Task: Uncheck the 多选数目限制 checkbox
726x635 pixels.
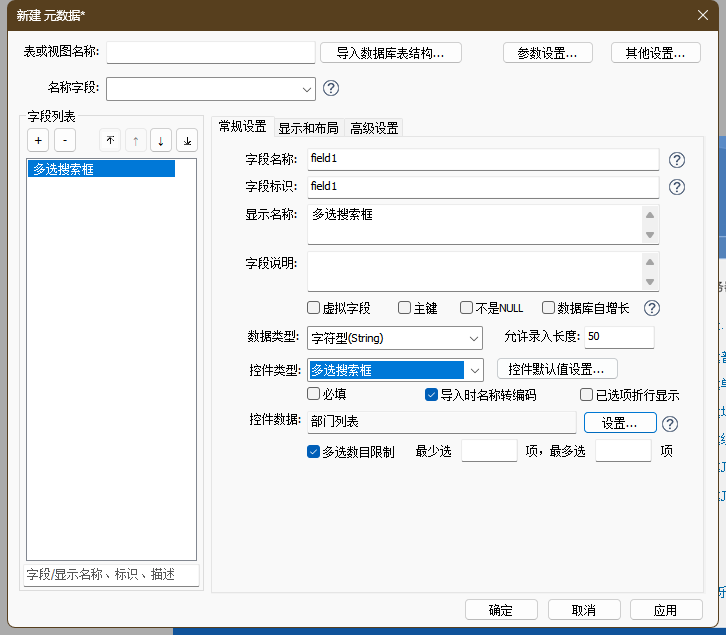Action: coord(314,452)
